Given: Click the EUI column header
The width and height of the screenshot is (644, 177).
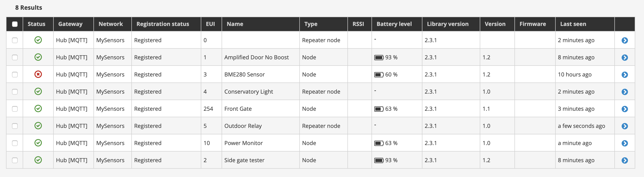Looking at the screenshot, I should [x=210, y=24].
